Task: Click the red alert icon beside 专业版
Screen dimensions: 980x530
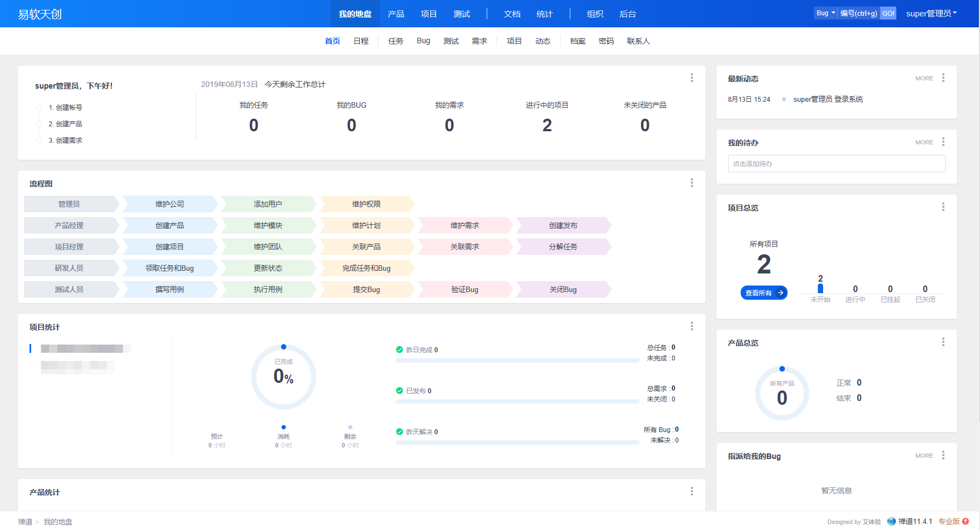Action: click(x=966, y=521)
